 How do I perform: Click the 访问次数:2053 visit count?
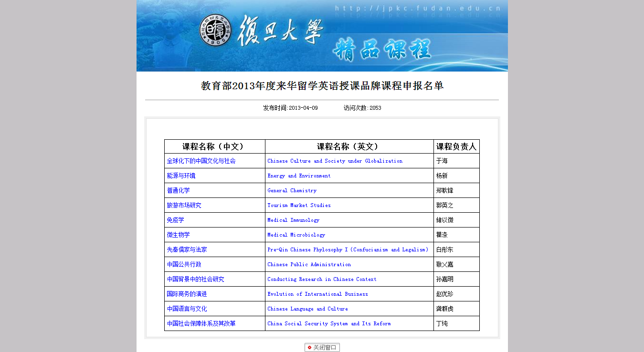point(362,108)
